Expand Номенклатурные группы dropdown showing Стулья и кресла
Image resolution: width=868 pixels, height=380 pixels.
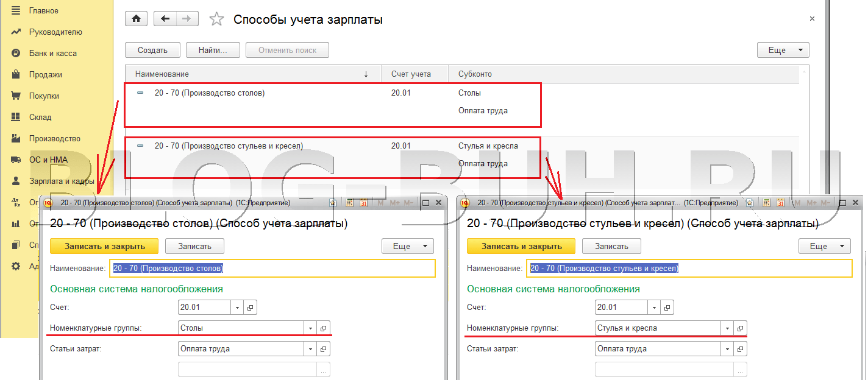click(x=727, y=328)
